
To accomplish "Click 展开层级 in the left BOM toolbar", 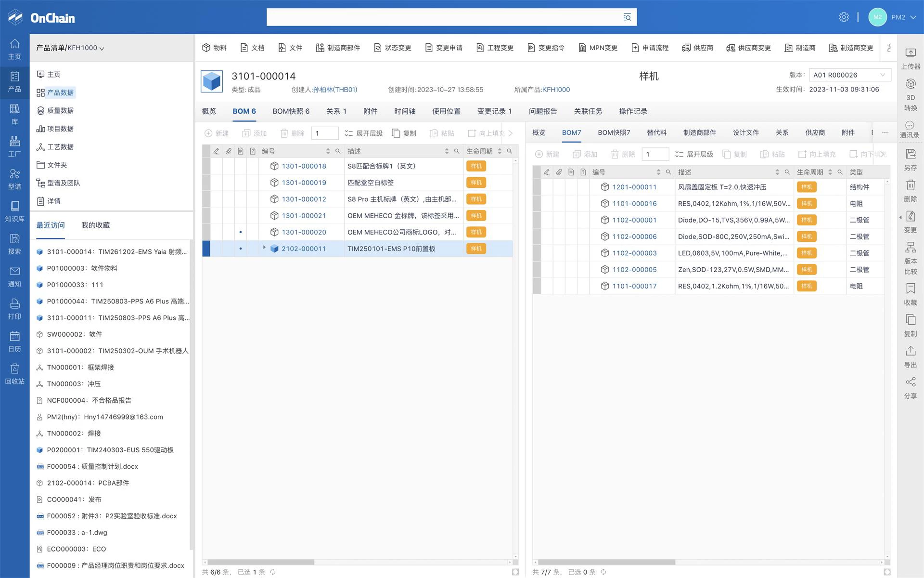I will click(363, 133).
